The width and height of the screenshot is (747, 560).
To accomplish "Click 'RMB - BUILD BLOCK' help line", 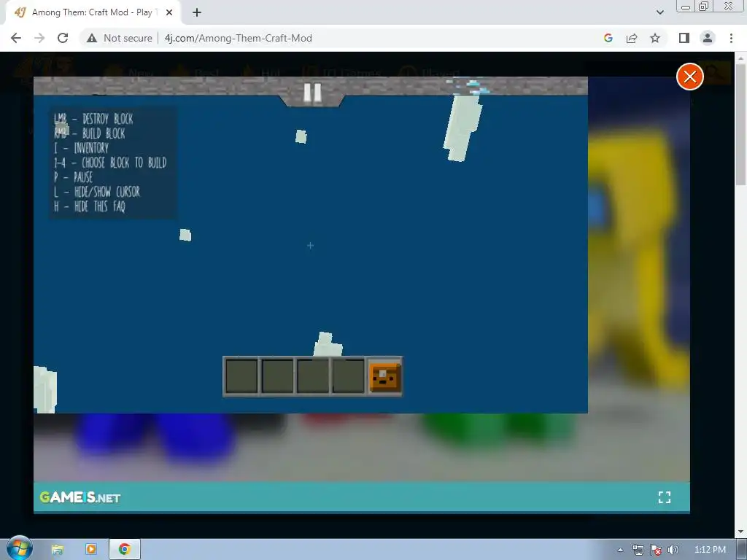I will pos(90,133).
